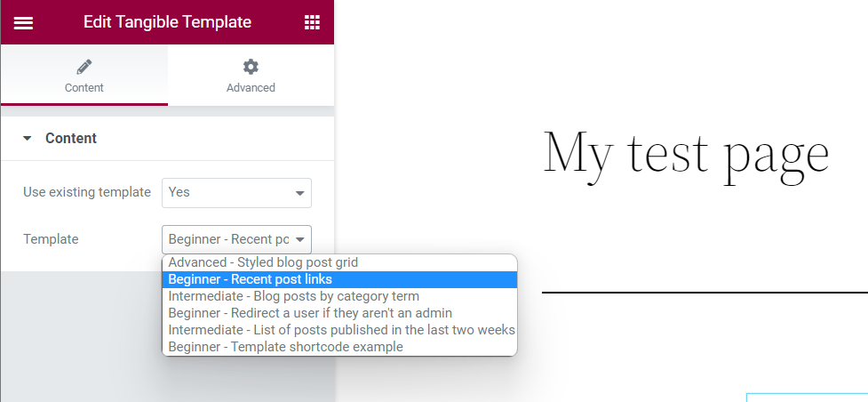Collapse the Content section arrow
Viewport: 868px width, 402px height.
coord(27,139)
